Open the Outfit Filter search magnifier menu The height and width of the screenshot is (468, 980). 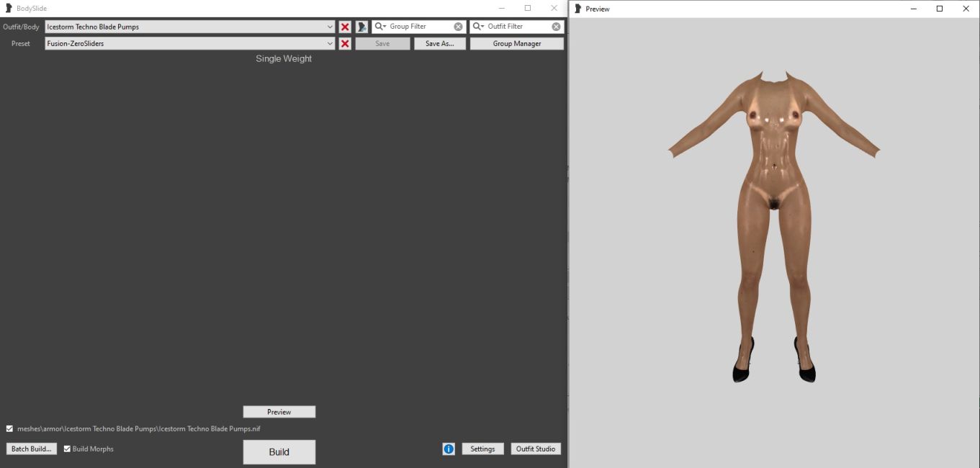pyautogui.click(x=478, y=27)
